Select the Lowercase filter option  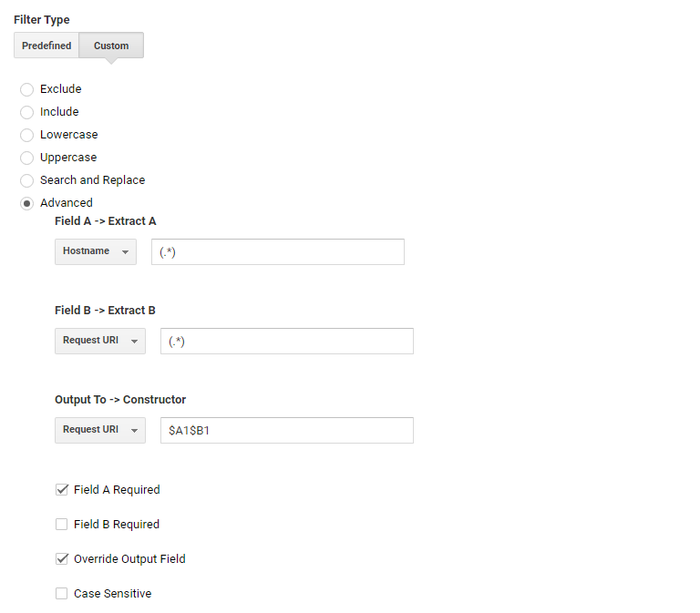click(27, 135)
